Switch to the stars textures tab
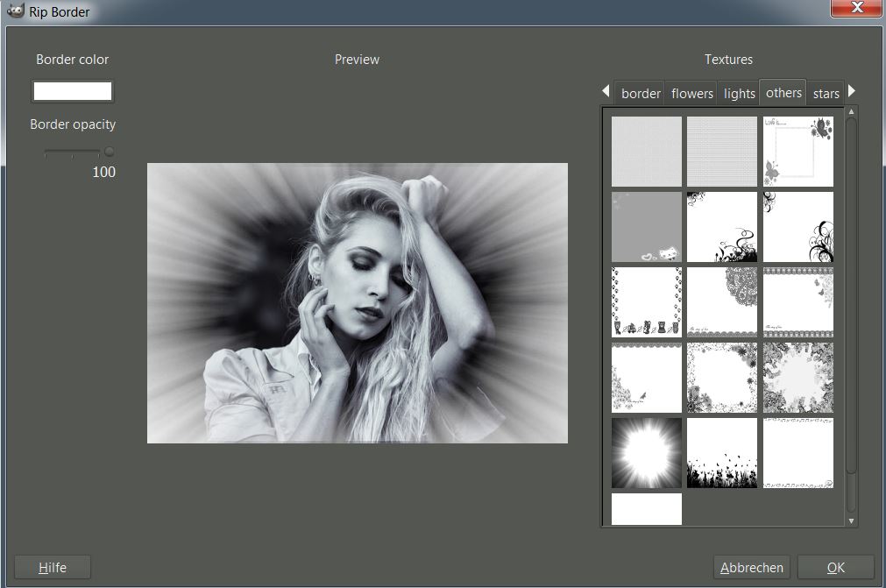This screenshot has width=886, height=588. (826, 93)
